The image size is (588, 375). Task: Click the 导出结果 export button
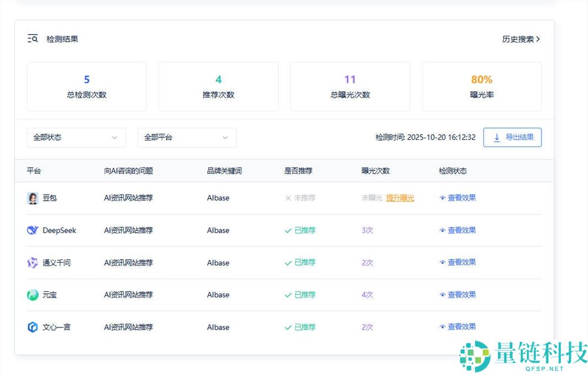pos(512,137)
